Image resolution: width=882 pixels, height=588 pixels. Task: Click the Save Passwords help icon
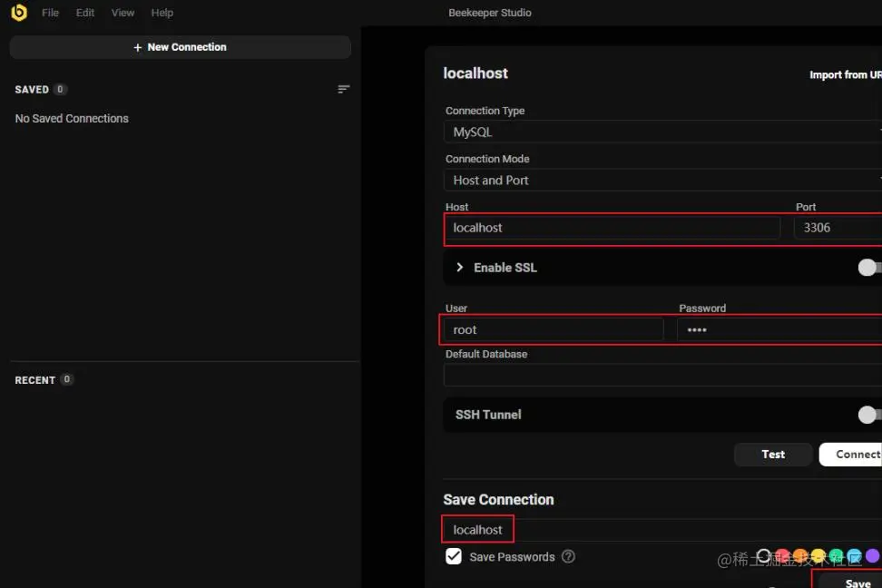[568, 556]
